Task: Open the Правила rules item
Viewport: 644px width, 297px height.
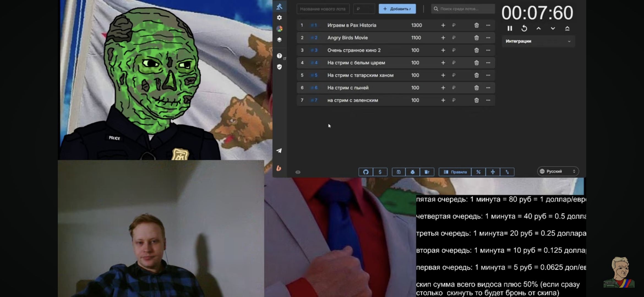Action: [455, 172]
